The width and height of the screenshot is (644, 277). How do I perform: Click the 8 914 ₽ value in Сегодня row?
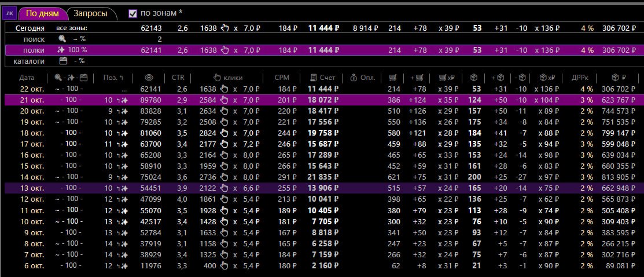pyautogui.click(x=365, y=28)
